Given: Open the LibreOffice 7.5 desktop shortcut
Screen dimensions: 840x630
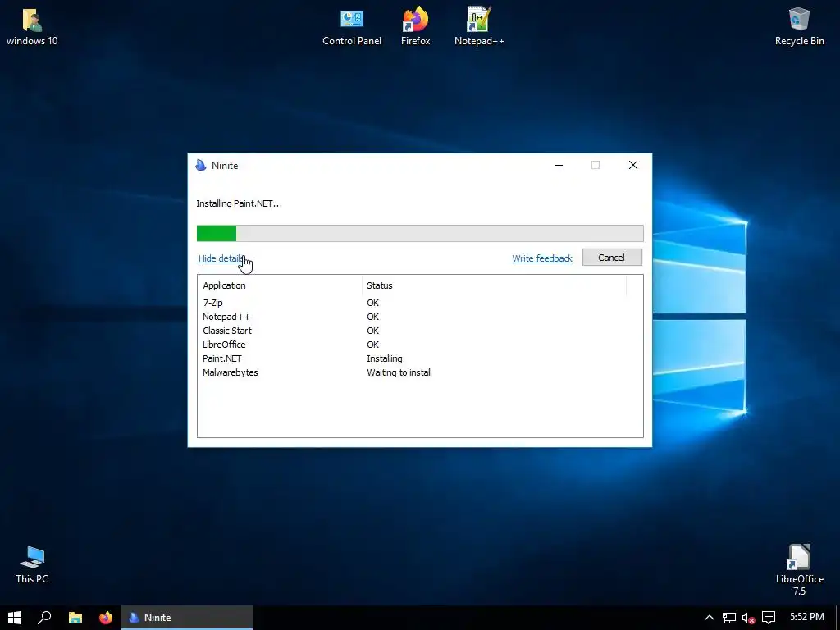Looking at the screenshot, I should [x=799, y=570].
